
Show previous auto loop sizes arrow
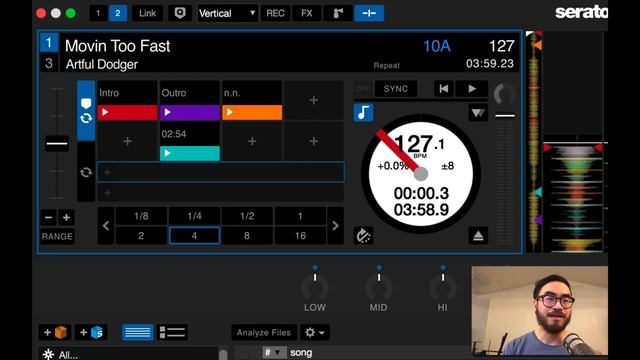coord(106,226)
